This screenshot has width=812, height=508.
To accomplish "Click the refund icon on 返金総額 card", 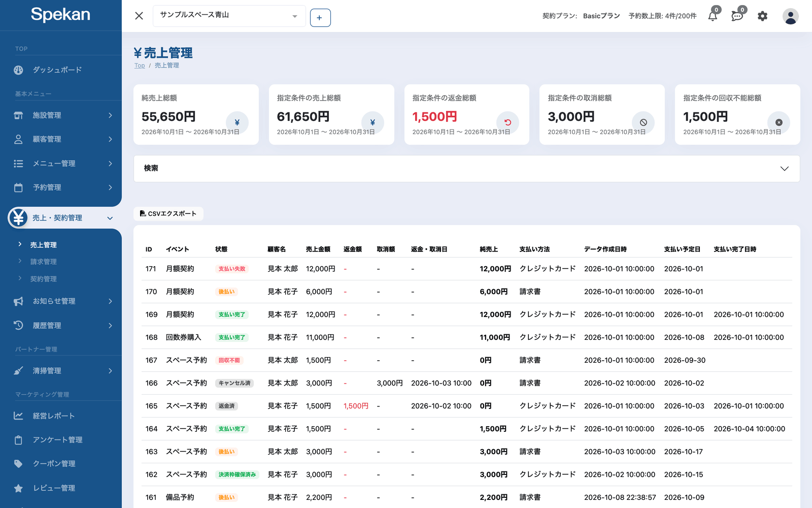I will (x=507, y=122).
